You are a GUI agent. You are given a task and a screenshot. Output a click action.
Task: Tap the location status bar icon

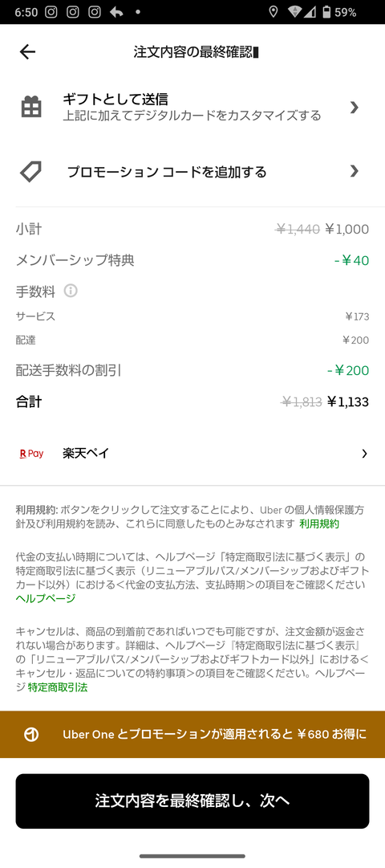click(x=273, y=12)
